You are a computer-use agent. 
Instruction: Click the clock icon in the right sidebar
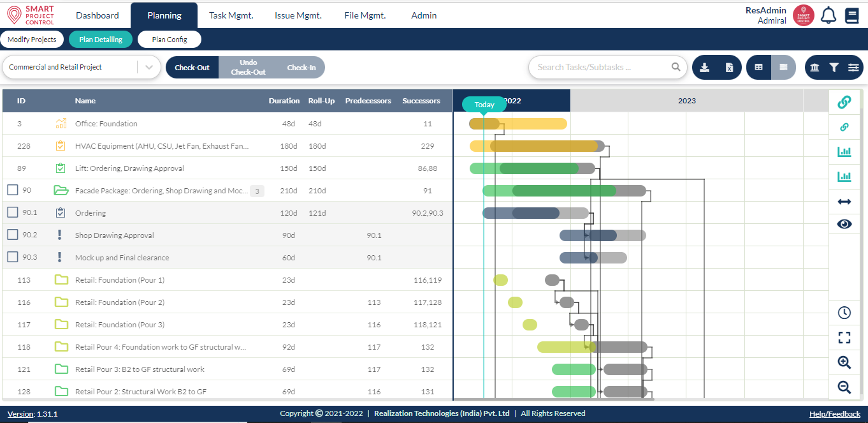click(x=844, y=313)
